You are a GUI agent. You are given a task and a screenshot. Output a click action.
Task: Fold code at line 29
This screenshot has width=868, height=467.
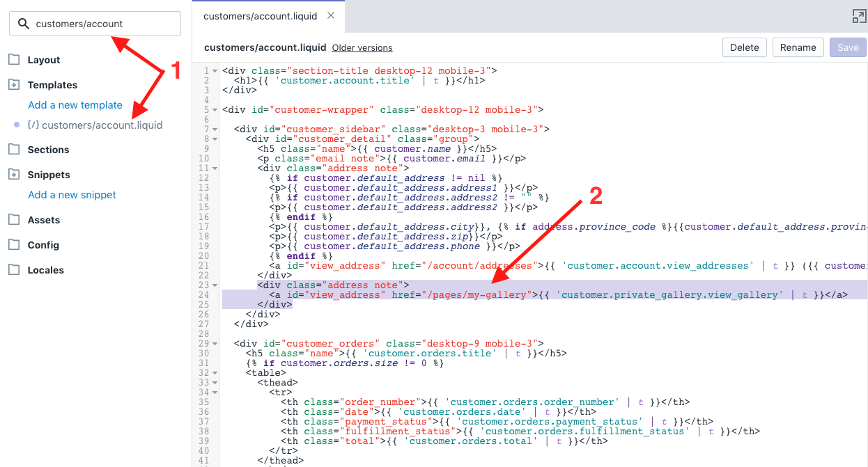point(215,344)
